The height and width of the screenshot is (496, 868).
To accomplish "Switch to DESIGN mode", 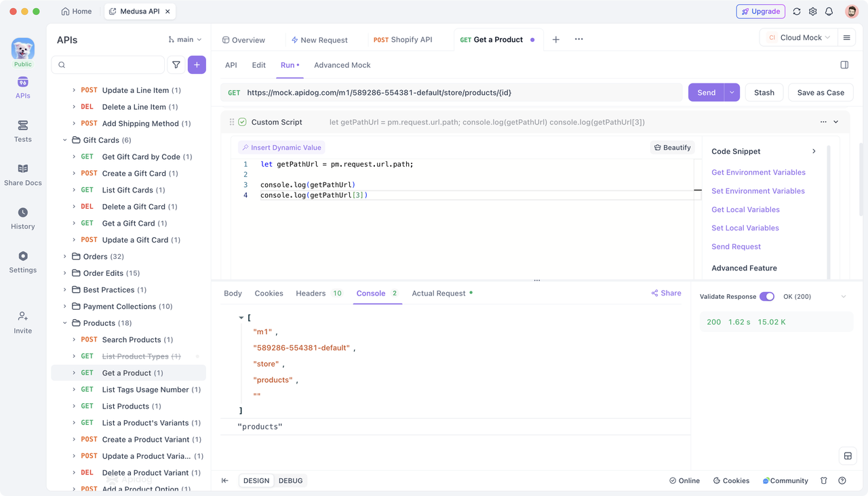I will tap(256, 480).
